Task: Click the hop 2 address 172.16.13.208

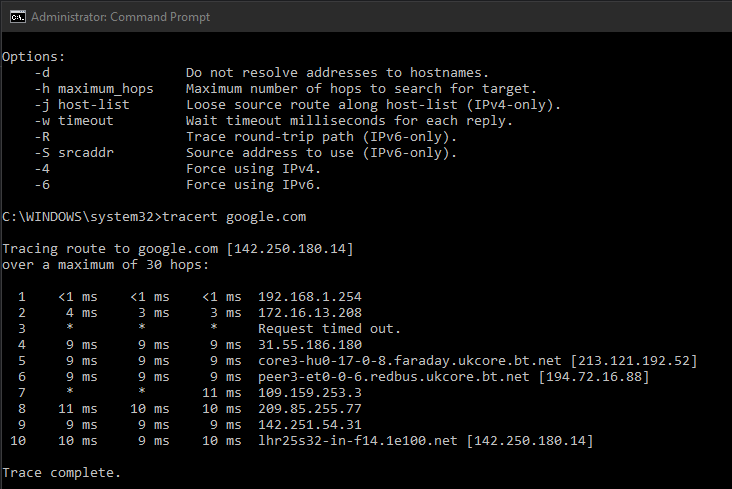Action: point(309,313)
